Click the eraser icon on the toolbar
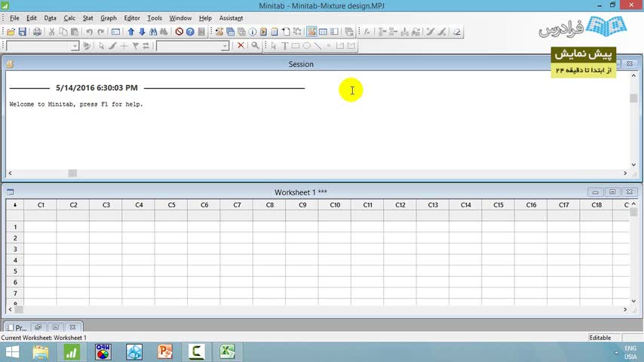The height and width of the screenshot is (362, 644). [x=457, y=32]
